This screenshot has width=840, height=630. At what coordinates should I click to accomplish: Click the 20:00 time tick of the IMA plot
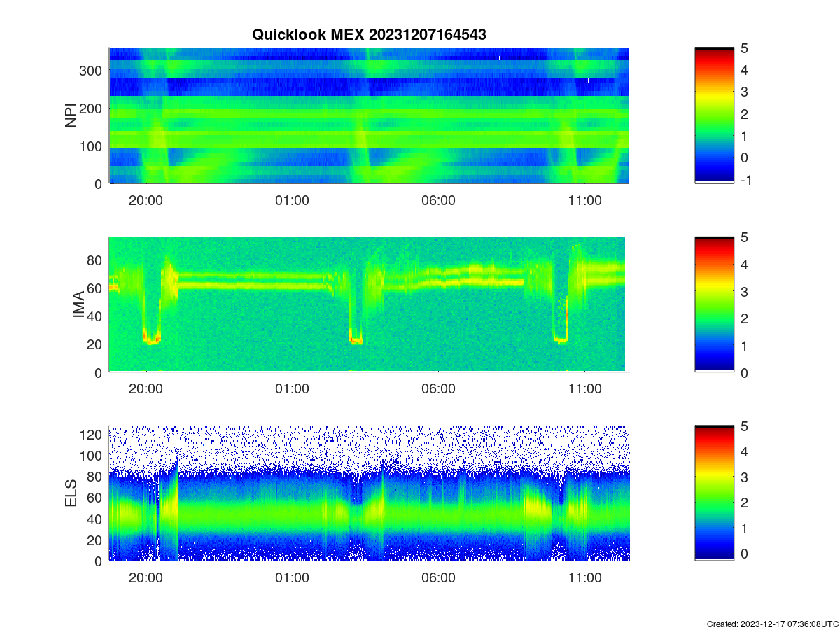(x=146, y=389)
